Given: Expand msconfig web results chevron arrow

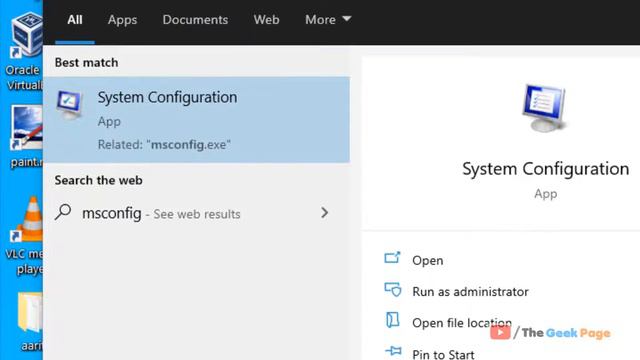Looking at the screenshot, I should click(324, 213).
